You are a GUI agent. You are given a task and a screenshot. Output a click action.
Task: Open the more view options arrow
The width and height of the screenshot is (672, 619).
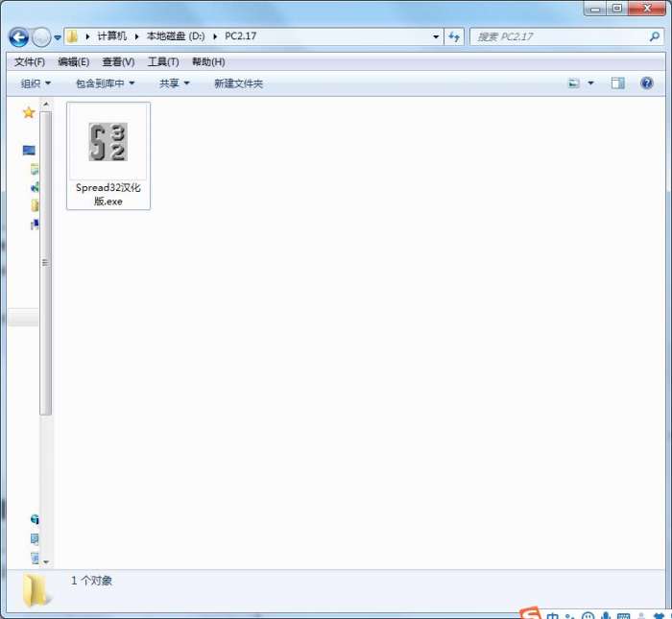[590, 83]
